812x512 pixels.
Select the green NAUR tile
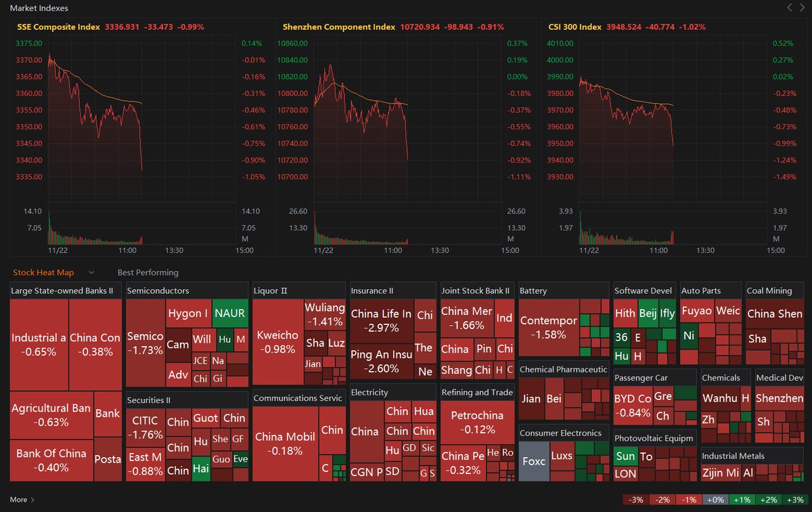pos(229,313)
